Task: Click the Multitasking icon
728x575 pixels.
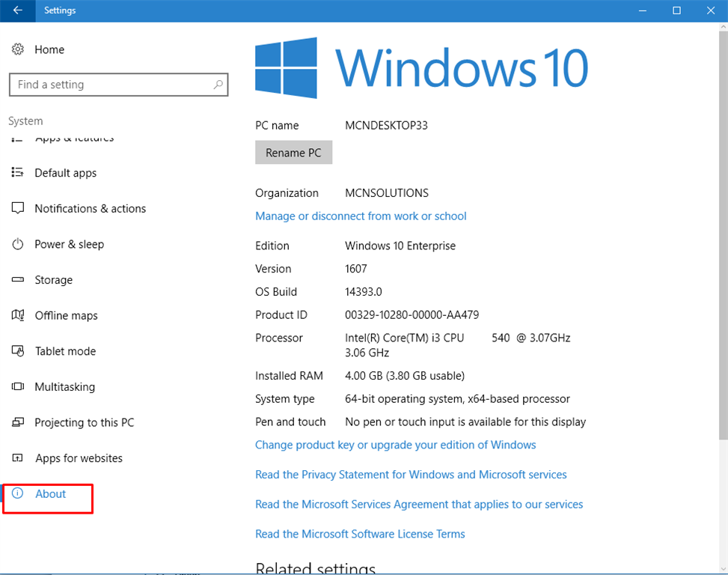Action: point(18,386)
